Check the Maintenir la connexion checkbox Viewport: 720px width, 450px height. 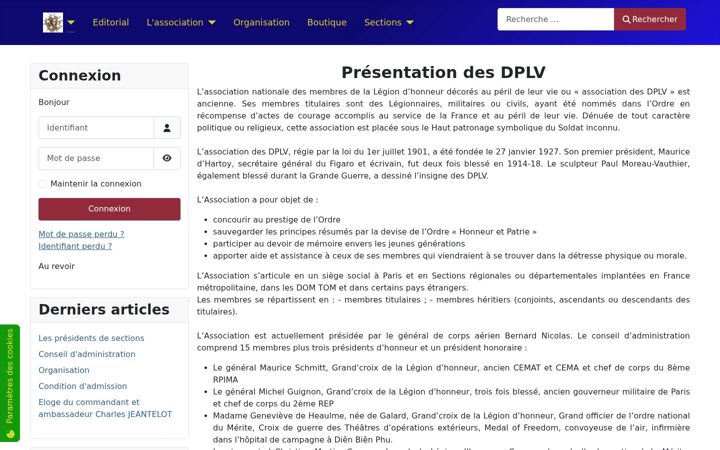[42, 184]
